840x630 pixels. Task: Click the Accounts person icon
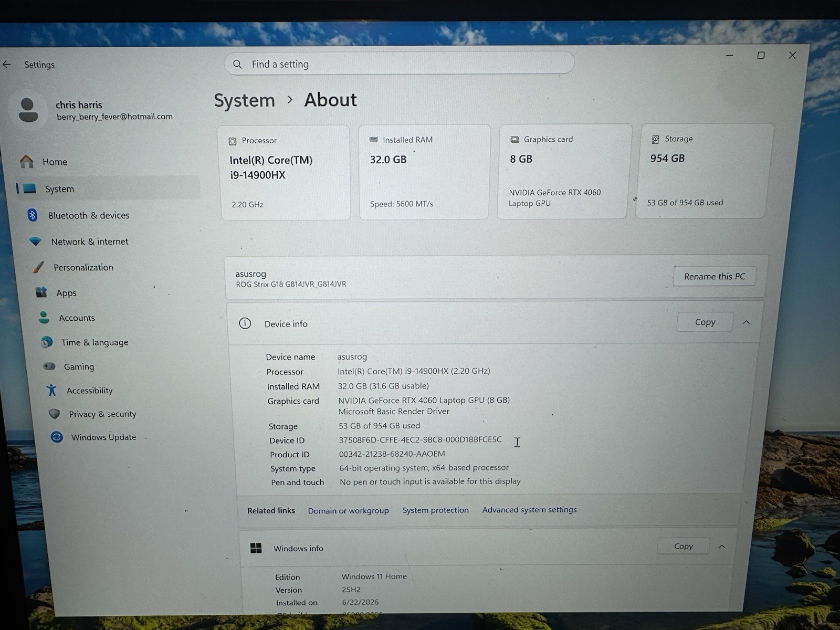click(x=44, y=317)
